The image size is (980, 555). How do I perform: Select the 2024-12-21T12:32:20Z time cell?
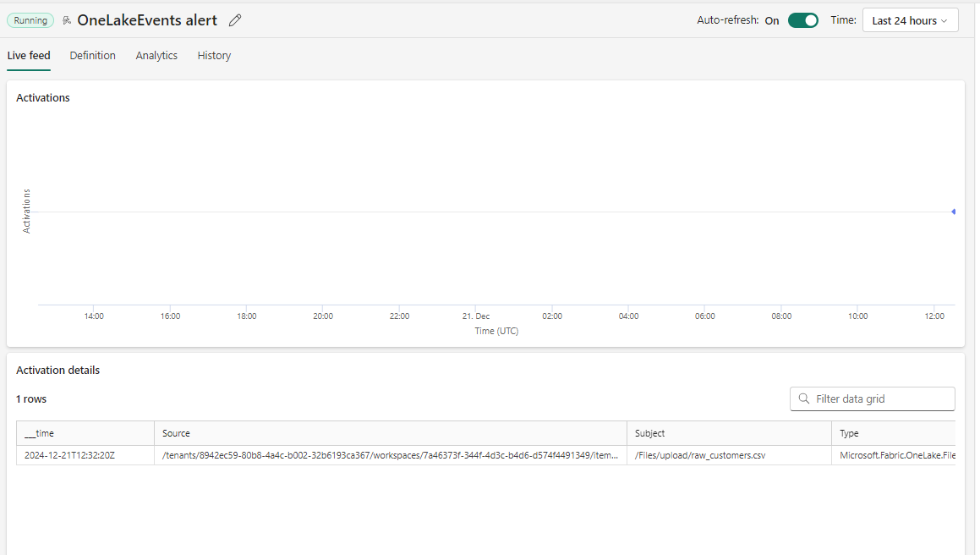pyautogui.click(x=85, y=455)
